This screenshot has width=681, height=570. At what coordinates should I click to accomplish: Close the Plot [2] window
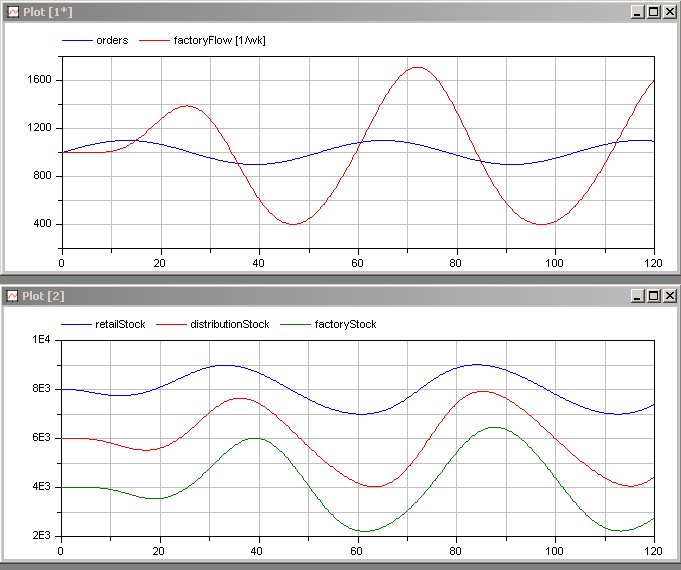coord(669,296)
